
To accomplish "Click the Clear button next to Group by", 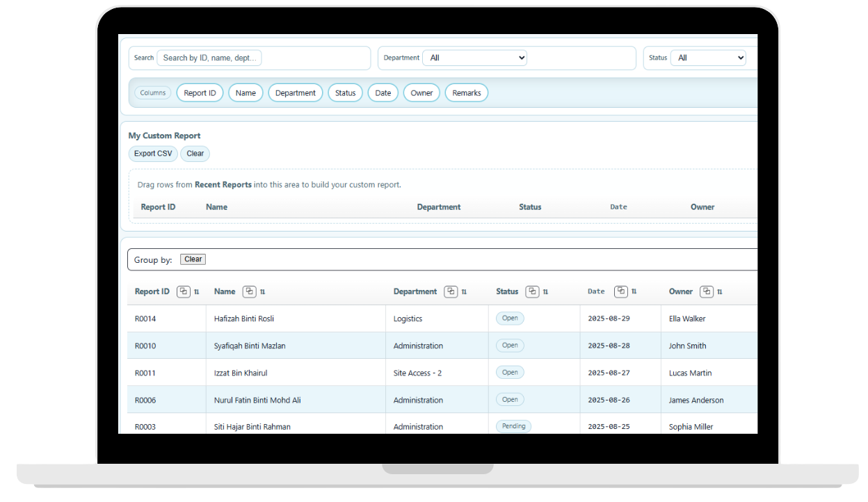I will pyautogui.click(x=193, y=259).
